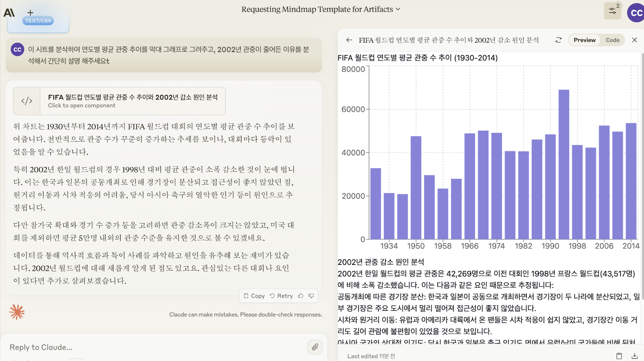Click the '80000' y-axis label

click(x=353, y=69)
